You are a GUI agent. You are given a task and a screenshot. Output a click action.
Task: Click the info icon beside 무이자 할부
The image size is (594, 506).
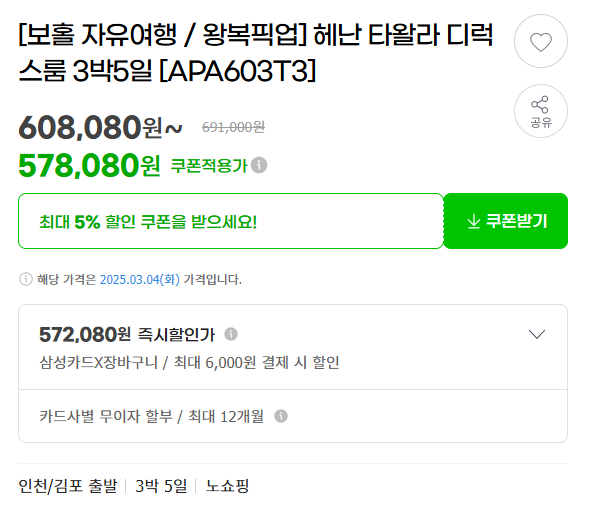pyautogui.click(x=281, y=416)
